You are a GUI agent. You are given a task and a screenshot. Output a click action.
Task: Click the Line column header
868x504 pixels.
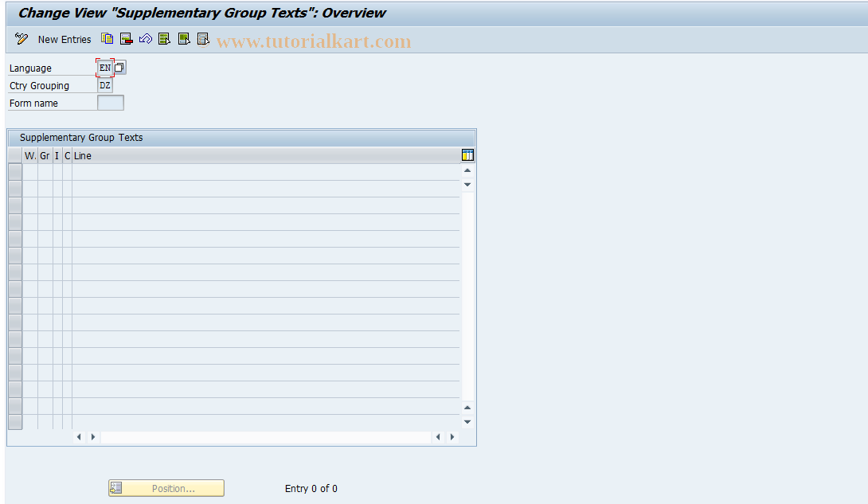[266, 156]
